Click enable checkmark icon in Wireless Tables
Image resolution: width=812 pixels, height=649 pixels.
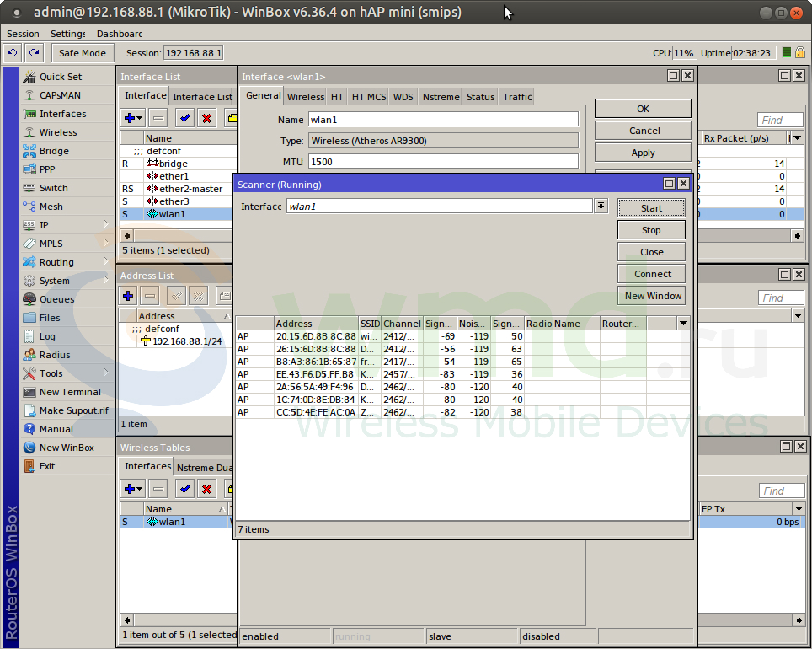pos(184,489)
